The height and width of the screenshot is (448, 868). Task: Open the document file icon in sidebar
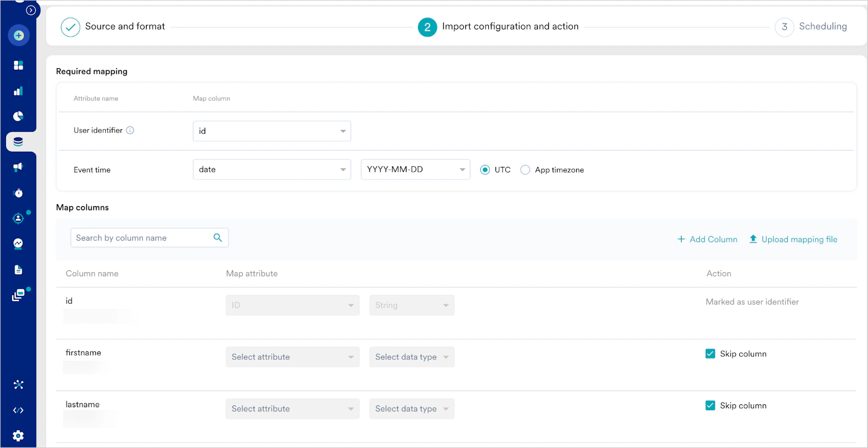[19, 270]
